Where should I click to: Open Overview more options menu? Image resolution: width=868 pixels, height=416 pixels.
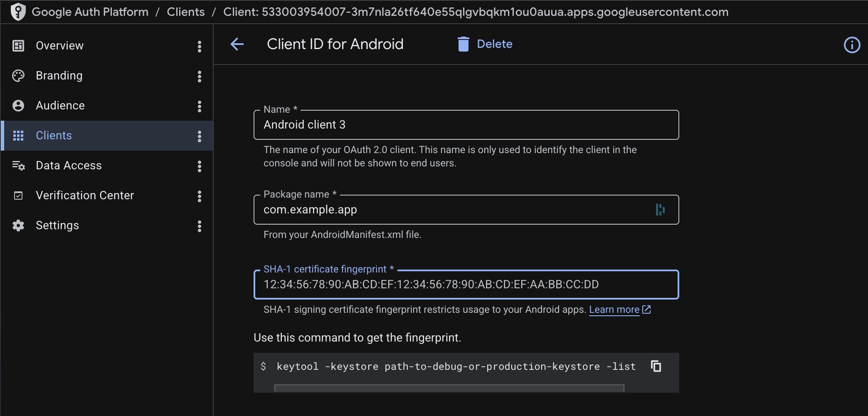click(200, 46)
